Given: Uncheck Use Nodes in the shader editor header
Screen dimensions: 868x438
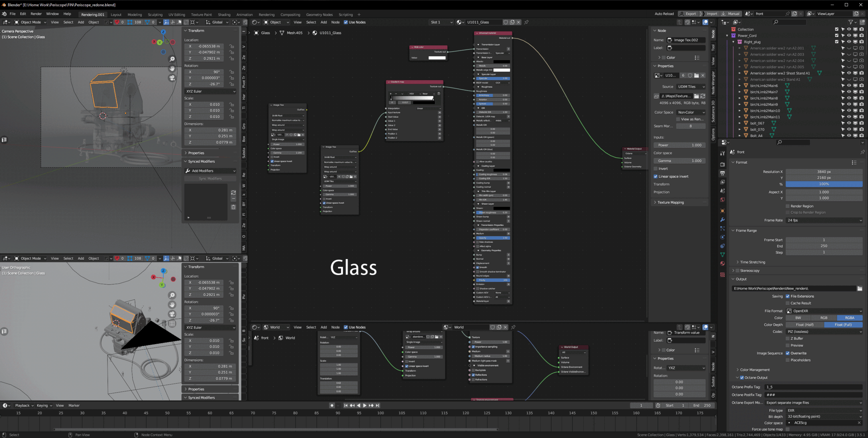Looking at the screenshot, I should point(347,22).
